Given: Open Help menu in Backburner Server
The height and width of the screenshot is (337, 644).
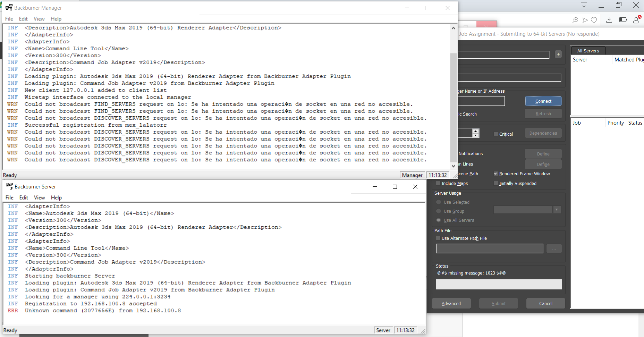Looking at the screenshot, I should click(56, 197).
